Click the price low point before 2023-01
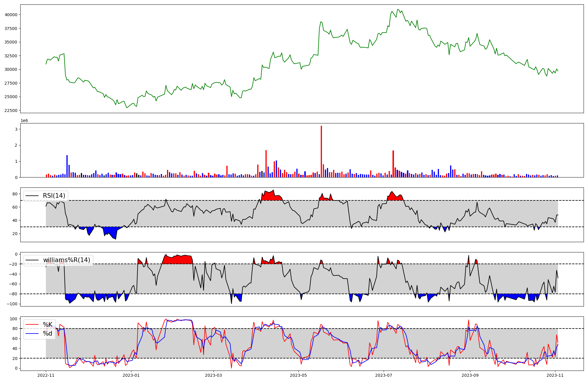This screenshot has width=588, height=382. (x=127, y=108)
